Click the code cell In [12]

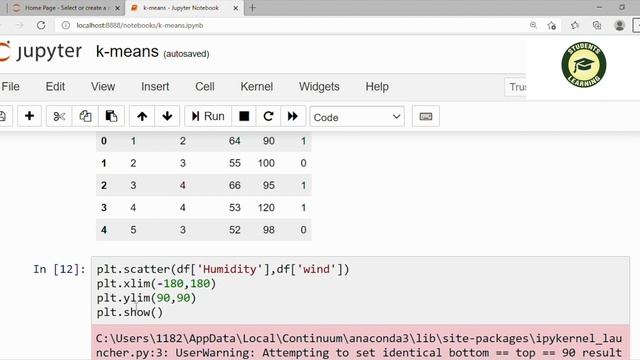pos(360,291)
